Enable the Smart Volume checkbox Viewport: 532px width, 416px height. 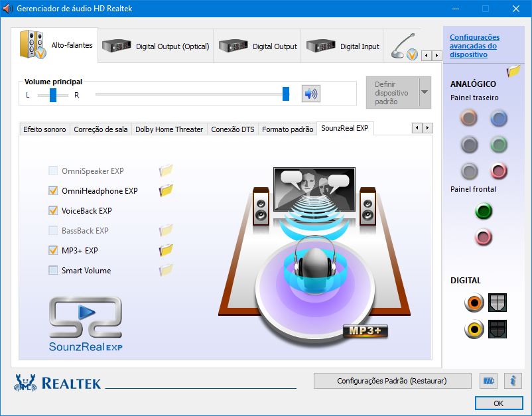tap(53, 270)
